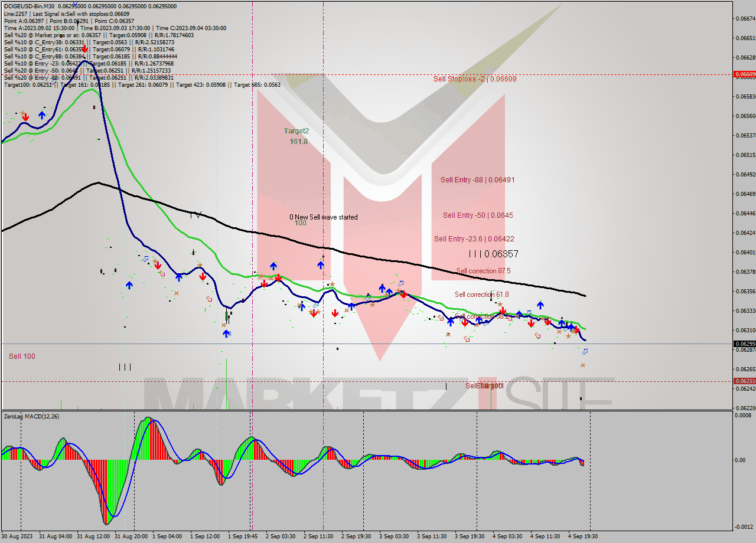Click the chart header DOGEUSD-Bin,M30
Screen dimensions: 756x543
coord(28,6)
